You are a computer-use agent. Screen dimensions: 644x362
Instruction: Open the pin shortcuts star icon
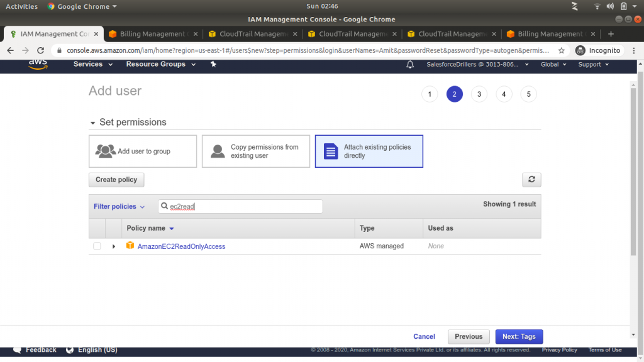pyautogui.click(x=213, y=64)
